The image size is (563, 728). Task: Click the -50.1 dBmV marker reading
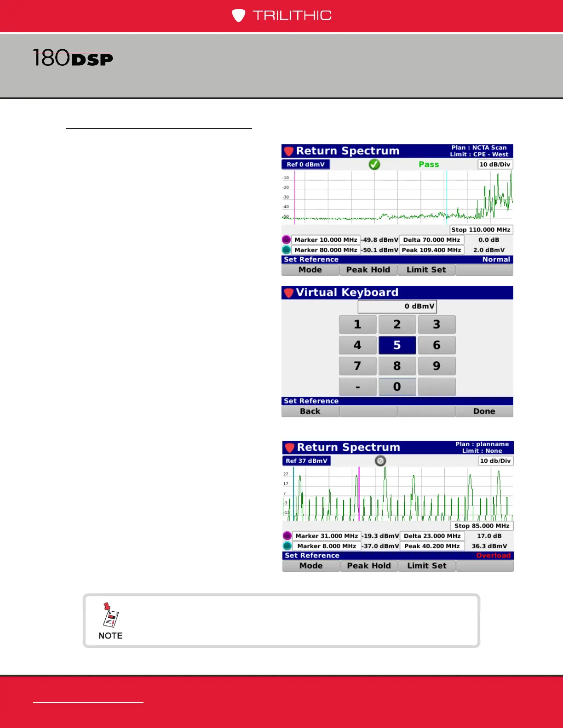[x=379, y=250]
